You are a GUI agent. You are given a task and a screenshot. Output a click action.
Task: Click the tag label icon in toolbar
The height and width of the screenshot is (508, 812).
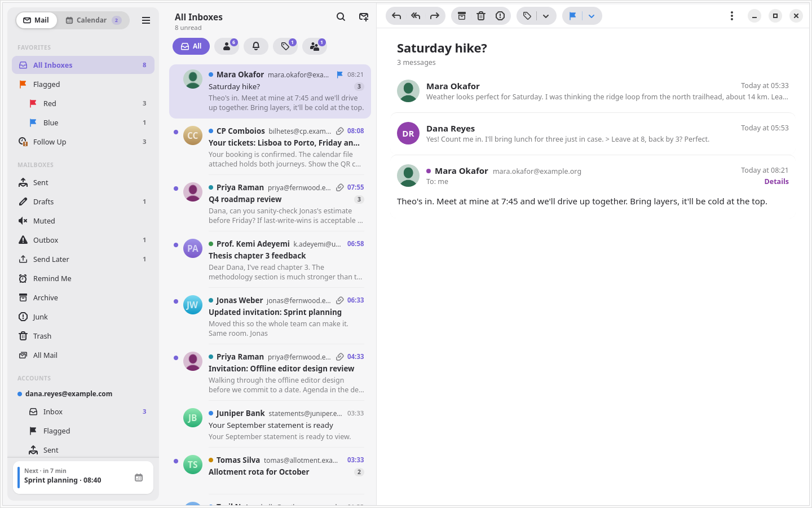(527, 16)
